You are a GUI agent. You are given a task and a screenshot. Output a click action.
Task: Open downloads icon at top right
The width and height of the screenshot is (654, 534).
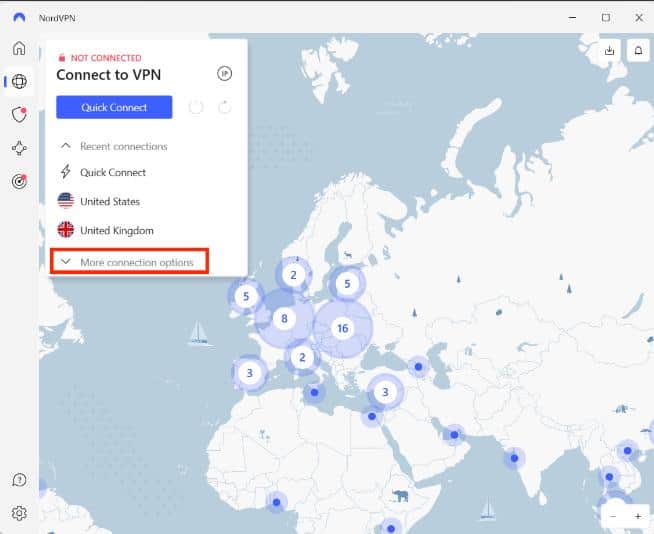coord(609,50)
